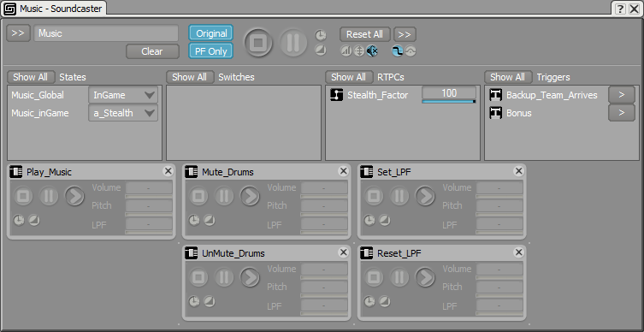Pause the Play_Music event
Viewport: 644px width, 332px height.
[x=49, y=197]
